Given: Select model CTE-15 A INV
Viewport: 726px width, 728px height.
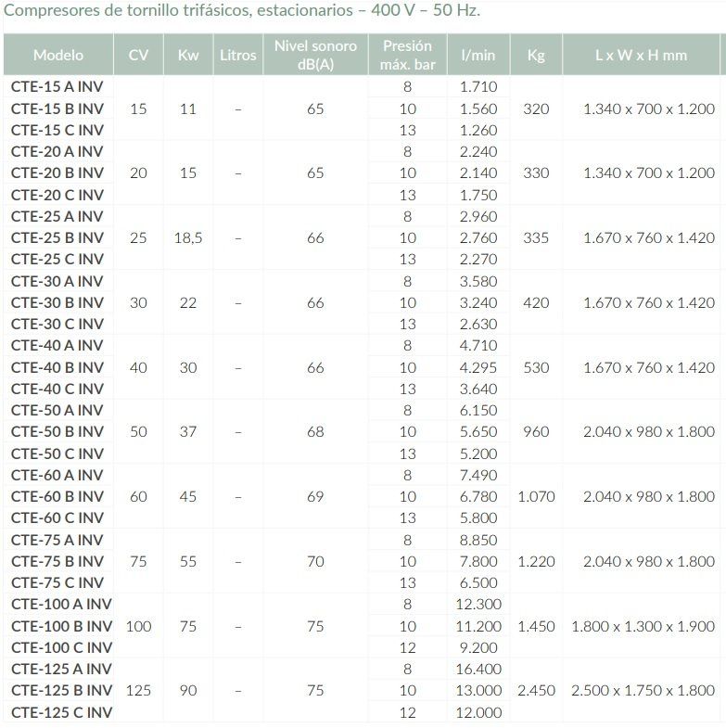Looking at the screenshot, I should (57, 87).
